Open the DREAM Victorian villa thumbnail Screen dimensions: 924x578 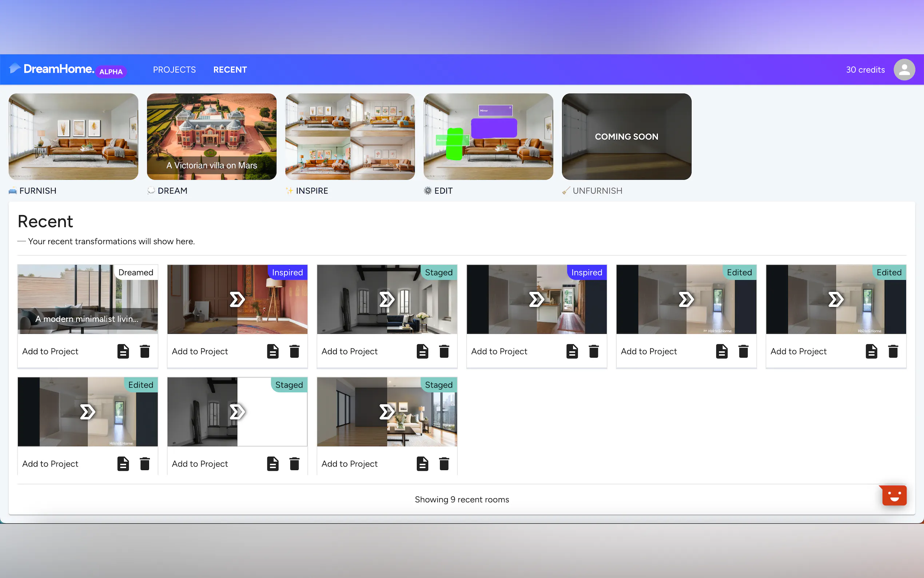[x=212, y=136]
